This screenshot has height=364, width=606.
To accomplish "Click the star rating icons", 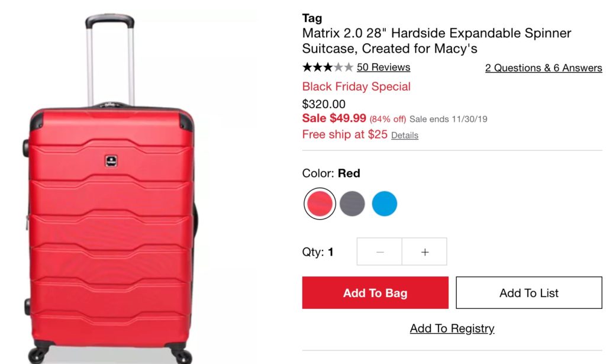I will click(x=328, y=67).
